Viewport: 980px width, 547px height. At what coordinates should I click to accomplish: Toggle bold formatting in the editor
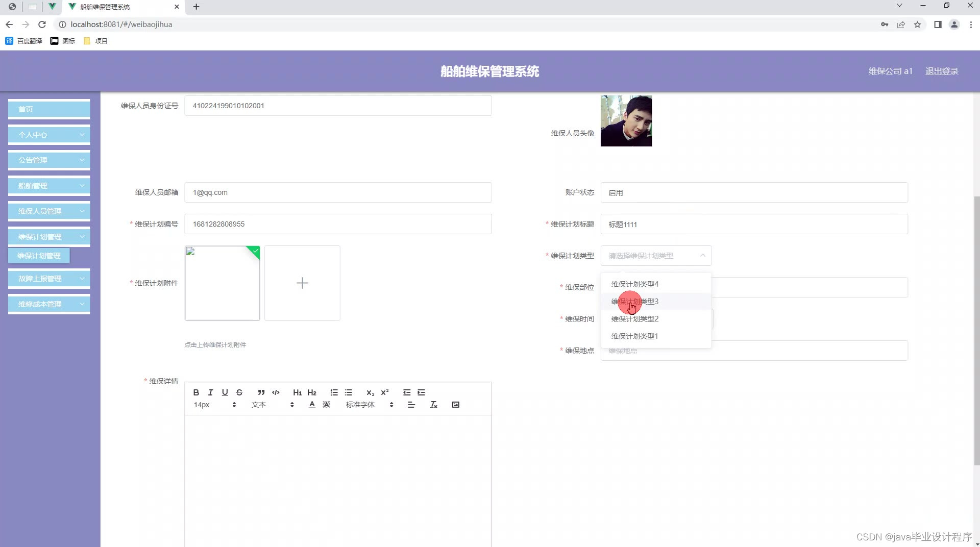[x=195, y=392]
